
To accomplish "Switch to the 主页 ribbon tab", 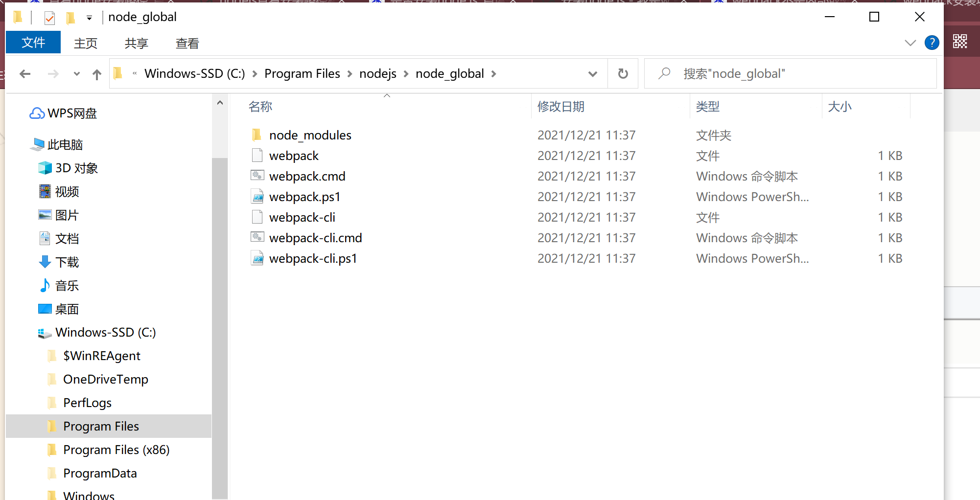I will (x=86, y=44).
